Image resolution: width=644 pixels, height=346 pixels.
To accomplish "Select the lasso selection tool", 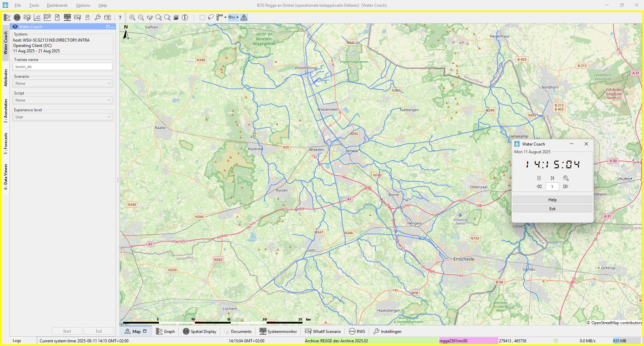I will [x=211, y=17].
